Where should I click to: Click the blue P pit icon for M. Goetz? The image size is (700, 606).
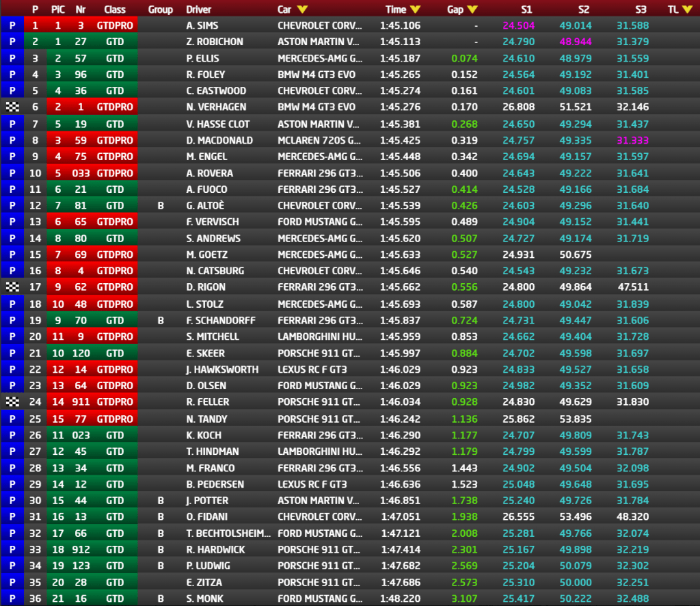(x=12, y=255)
